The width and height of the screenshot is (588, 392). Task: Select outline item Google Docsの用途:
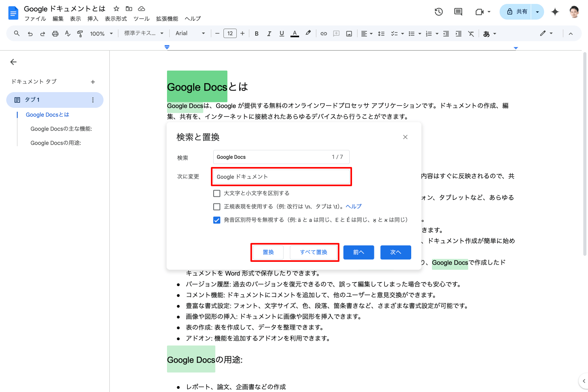[56, 143]
